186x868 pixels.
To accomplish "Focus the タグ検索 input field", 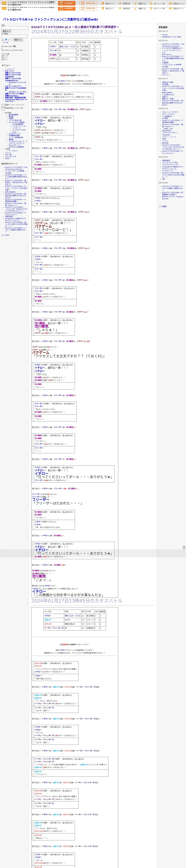I will pyautogui.click(x=14, y=36).
